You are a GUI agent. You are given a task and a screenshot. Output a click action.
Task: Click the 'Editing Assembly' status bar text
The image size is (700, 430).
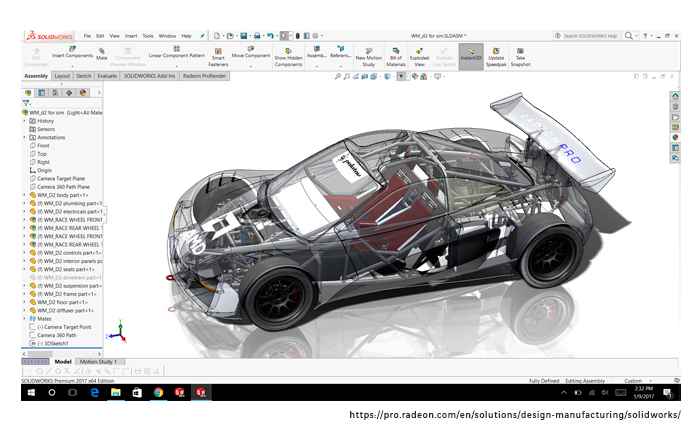click(x=585, y=381)
